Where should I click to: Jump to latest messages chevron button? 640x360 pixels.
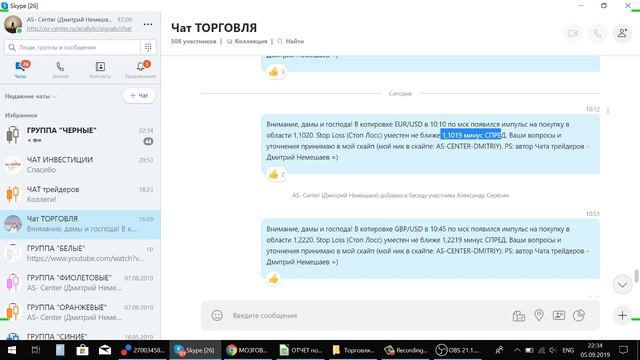[622, 284]
